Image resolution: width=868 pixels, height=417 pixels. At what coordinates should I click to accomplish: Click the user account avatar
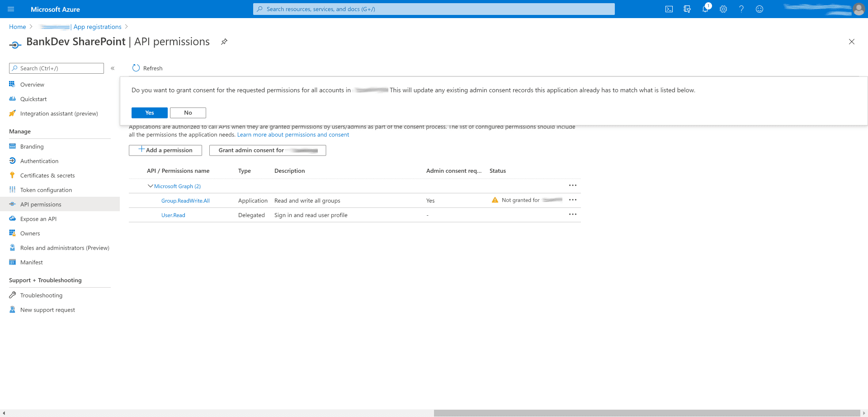pyautogui.click(x=859, y=9)
